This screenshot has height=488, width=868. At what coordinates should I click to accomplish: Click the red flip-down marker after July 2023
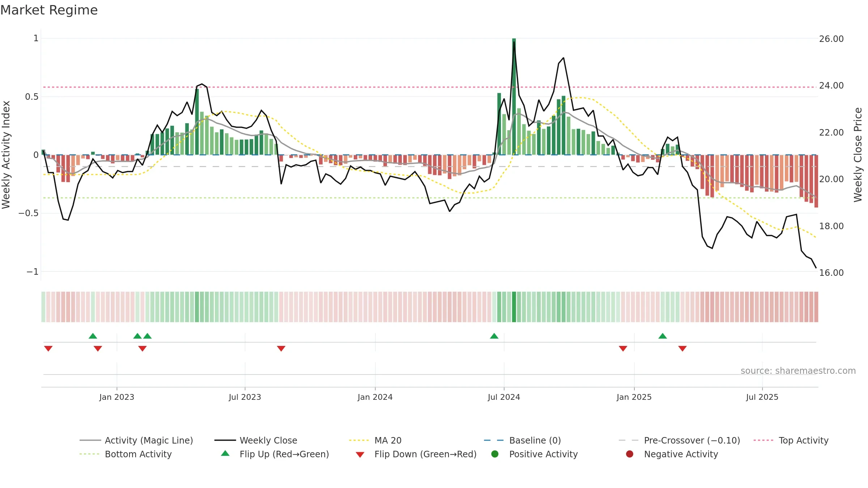pyautogui.click(x=281, y=348)
